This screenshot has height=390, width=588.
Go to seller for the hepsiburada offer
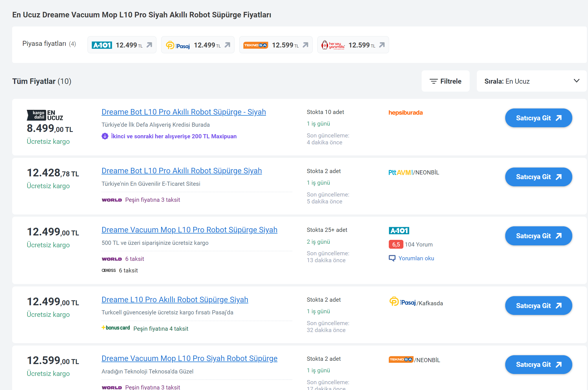point(539,118)
